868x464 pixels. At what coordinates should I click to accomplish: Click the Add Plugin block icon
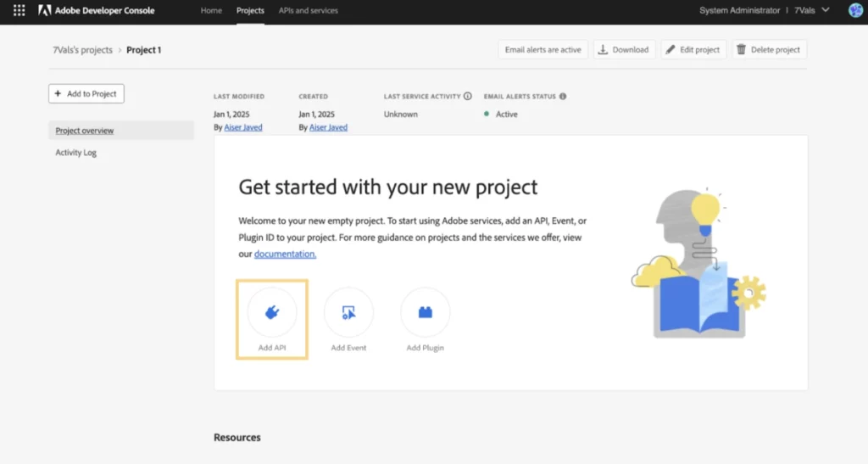pos(426,312)
